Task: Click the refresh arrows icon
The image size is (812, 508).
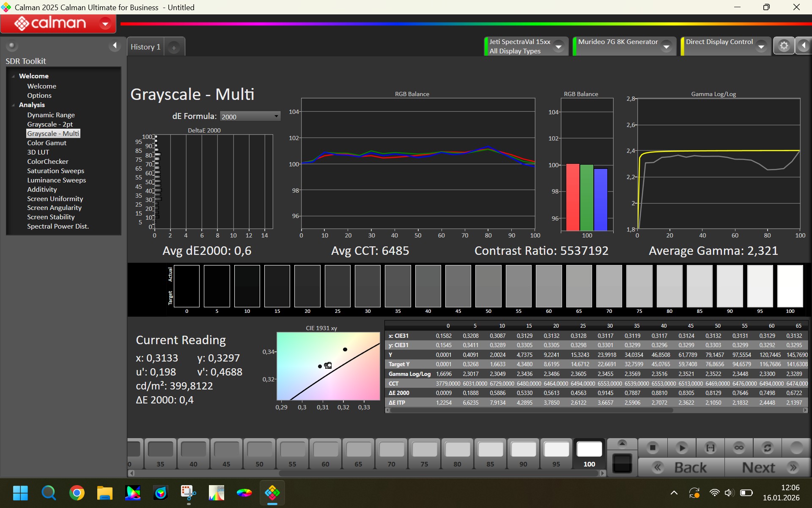Action: tap(767, 447)
